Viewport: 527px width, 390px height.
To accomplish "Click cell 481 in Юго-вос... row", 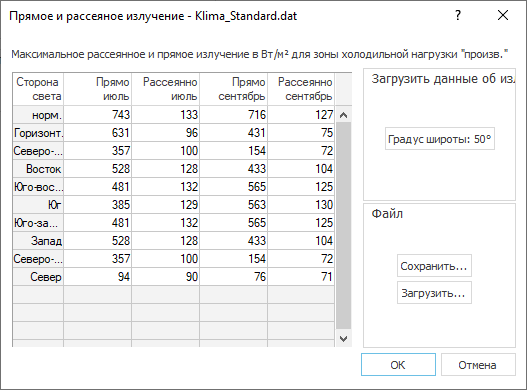I will click(x=97, y=187).
